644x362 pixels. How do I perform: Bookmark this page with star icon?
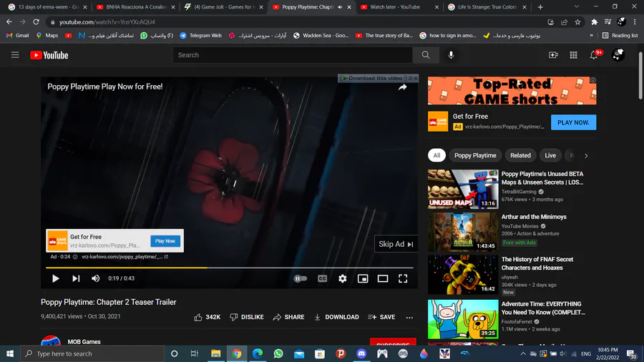tap(577, 22)
